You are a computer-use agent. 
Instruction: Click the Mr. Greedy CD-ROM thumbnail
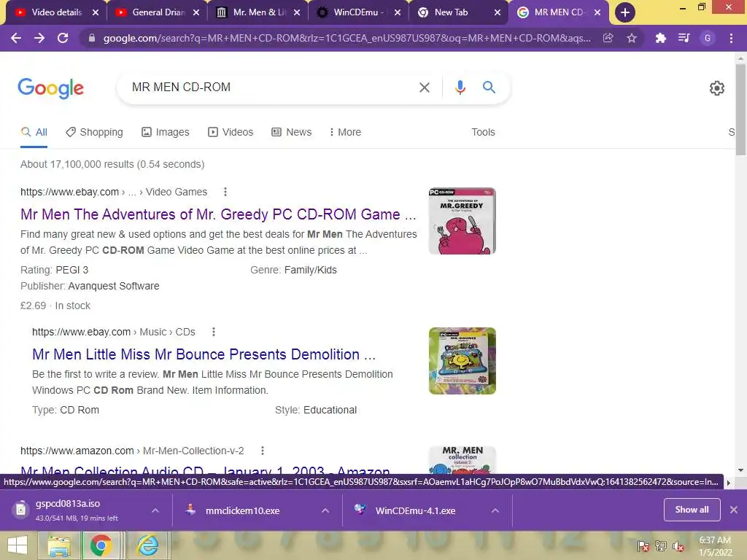click(462, 221)
